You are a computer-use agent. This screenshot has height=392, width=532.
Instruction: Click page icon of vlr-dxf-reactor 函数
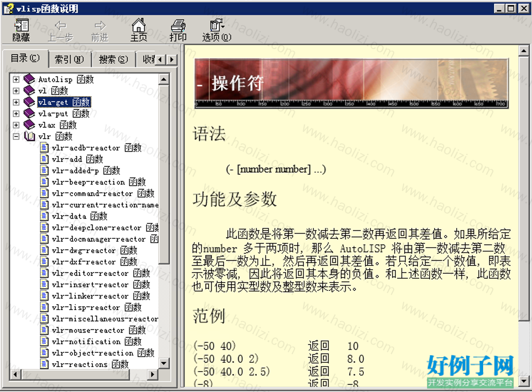(44, 262)
